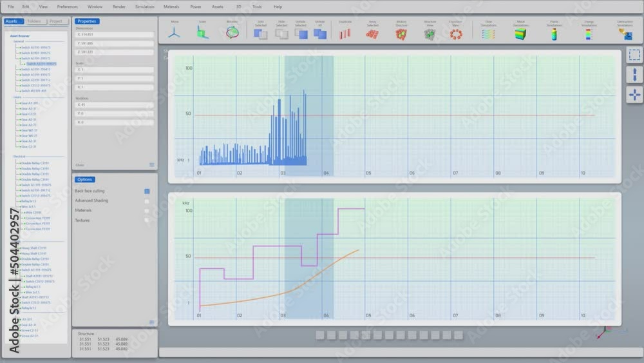Click the Scale X value field
644x363 pixels.
pyautogui.click(x=115, y=70)
